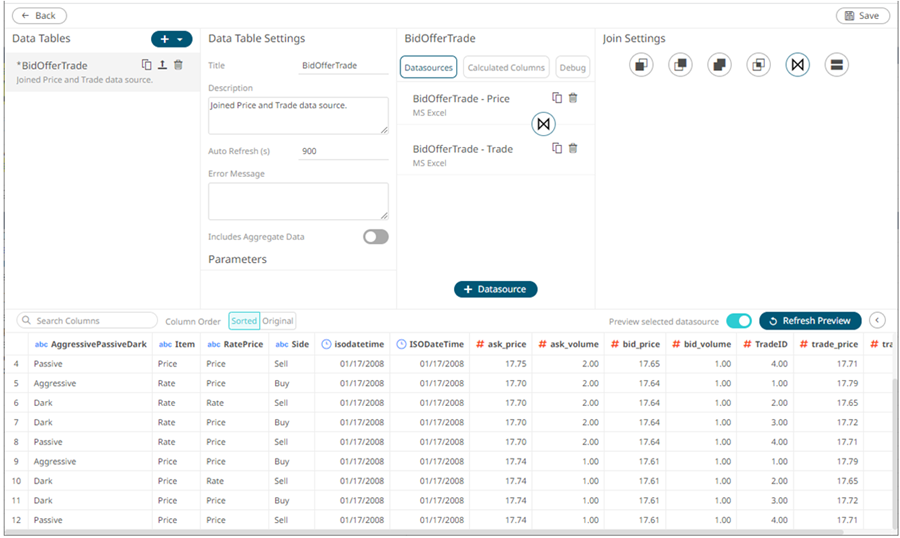This screenshot has width=900, height=538.
Task: Duplicate the BidOfferTrade data table
Action: pos(147,65)
